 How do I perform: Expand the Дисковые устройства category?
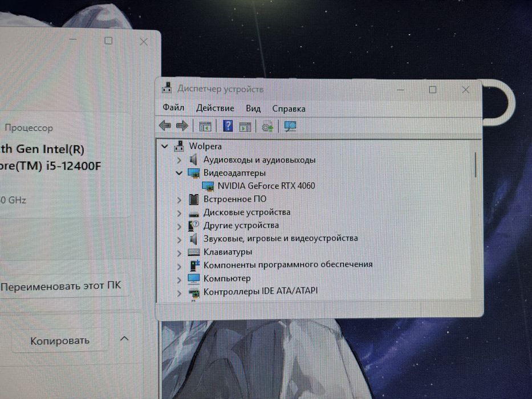point(179,213)
